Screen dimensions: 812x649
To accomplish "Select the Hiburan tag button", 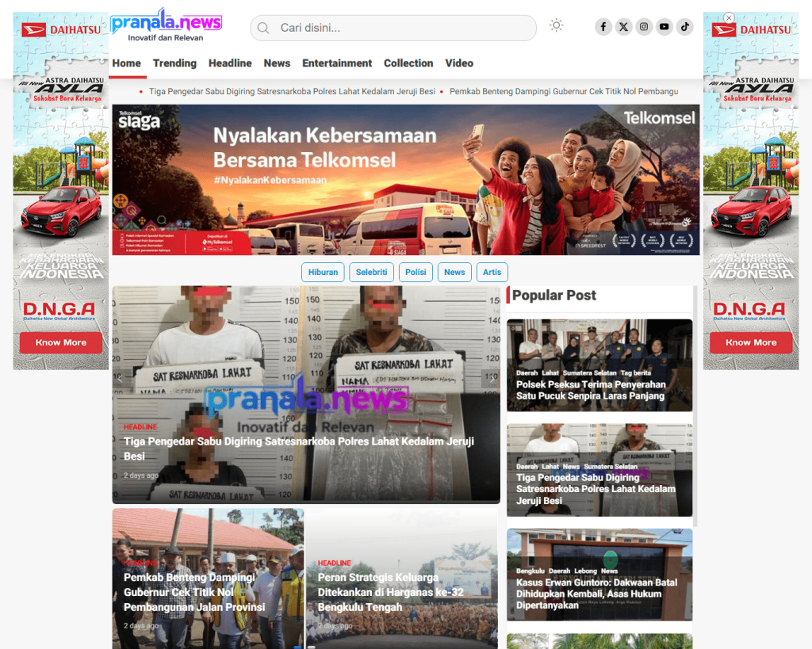I will (x=323, y=273).
